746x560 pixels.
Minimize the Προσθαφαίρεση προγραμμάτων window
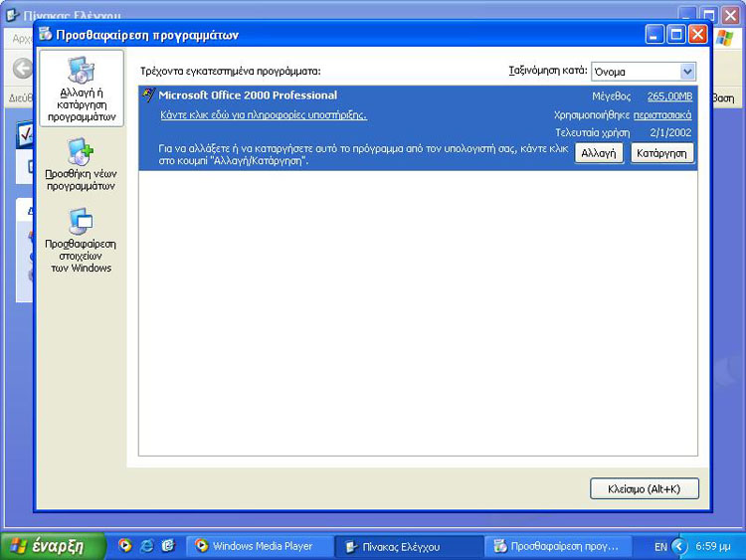click(654, 34)
